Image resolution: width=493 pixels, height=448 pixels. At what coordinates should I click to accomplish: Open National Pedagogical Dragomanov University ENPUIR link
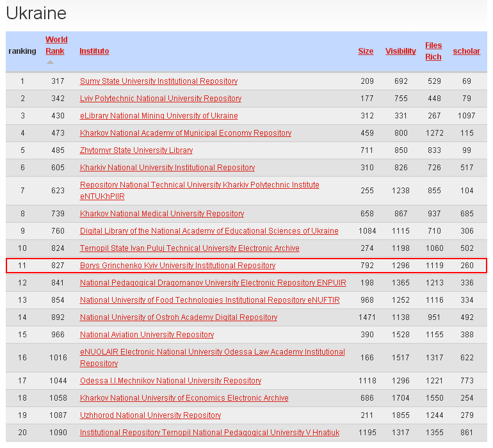tap(213, 283)
